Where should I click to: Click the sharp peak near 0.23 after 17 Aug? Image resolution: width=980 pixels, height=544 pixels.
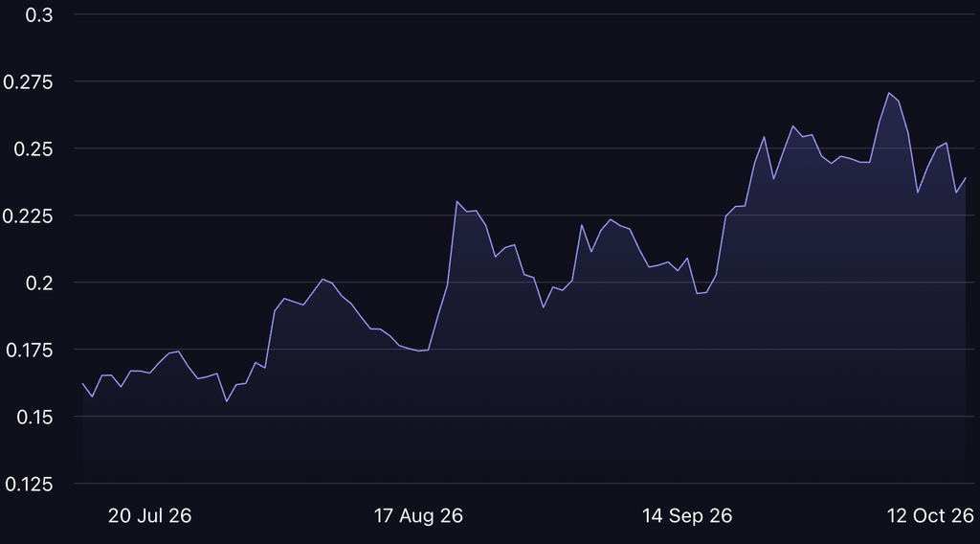[x=457, y=201]
